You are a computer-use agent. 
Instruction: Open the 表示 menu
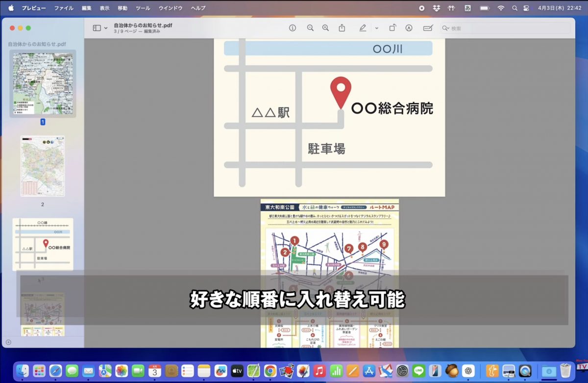[104, 8]
